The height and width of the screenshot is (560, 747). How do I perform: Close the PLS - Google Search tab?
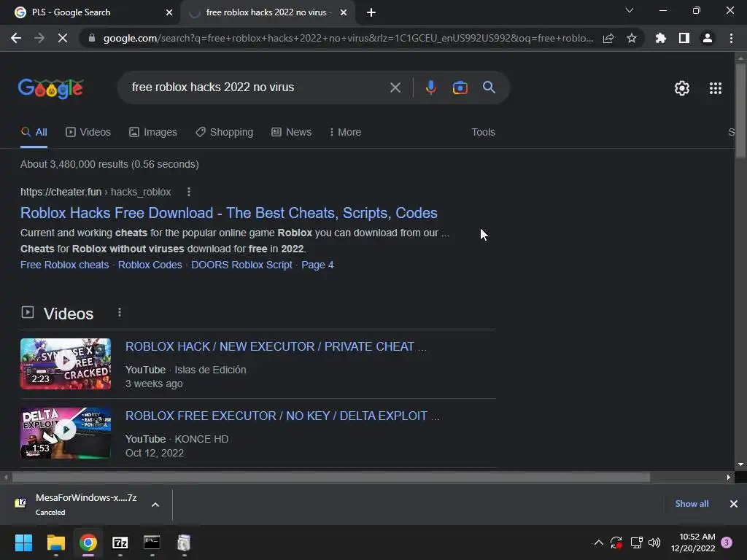(x=169, y=12)
